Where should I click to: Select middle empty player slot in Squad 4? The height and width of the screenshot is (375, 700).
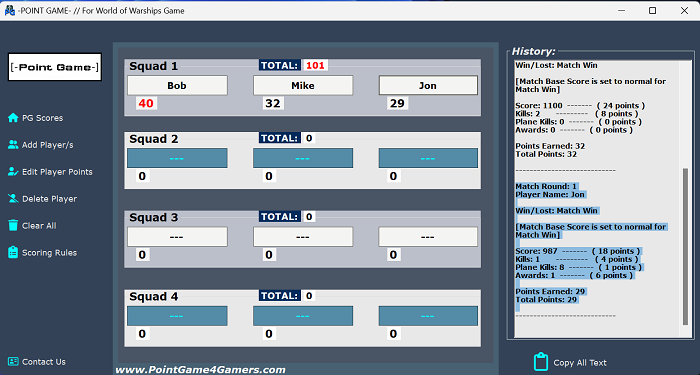[x=303, y=316]
